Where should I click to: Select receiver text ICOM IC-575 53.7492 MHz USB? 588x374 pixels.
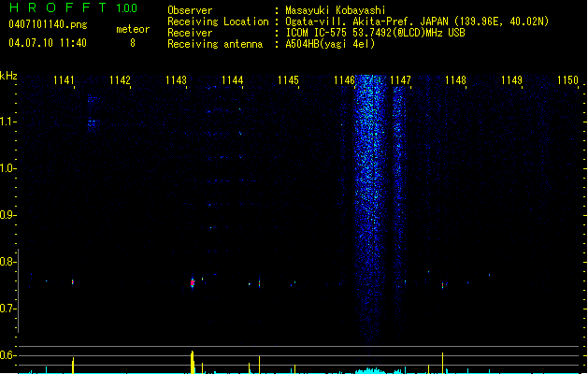pos(376,33)
